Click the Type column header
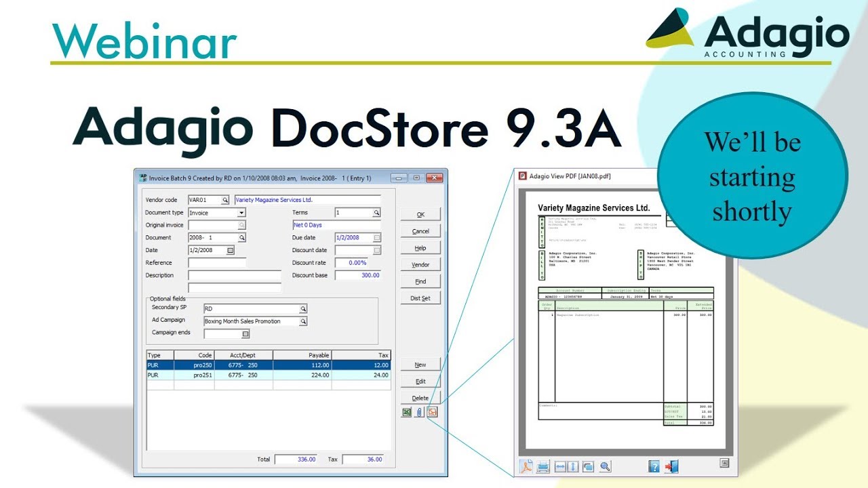Image resolution: width=868 pixels, height=488 pixels. click(160, 355)
